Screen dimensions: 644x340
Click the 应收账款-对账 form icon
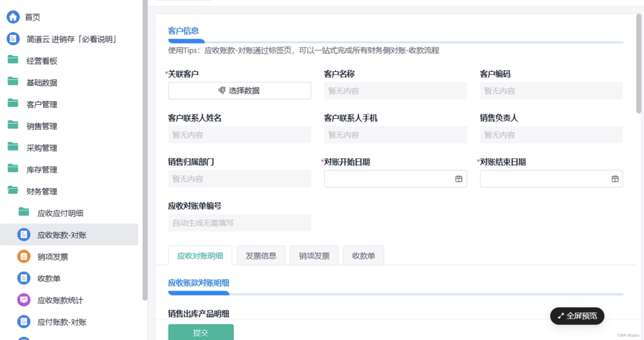coord(24,235)
